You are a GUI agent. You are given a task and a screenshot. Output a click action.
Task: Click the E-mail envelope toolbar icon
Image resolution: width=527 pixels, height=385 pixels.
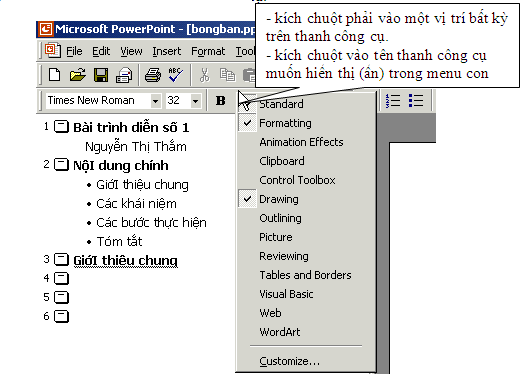[x=124, y=75]
